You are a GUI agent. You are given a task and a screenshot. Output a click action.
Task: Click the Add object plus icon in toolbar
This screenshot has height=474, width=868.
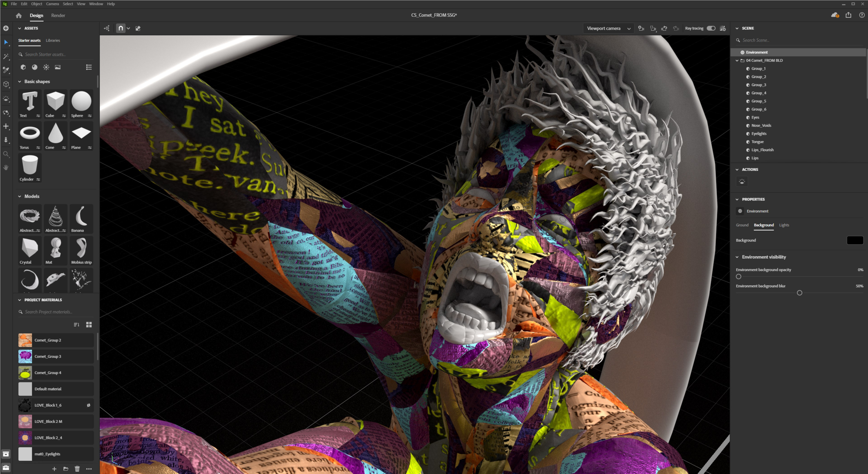(x=6, y=28)
